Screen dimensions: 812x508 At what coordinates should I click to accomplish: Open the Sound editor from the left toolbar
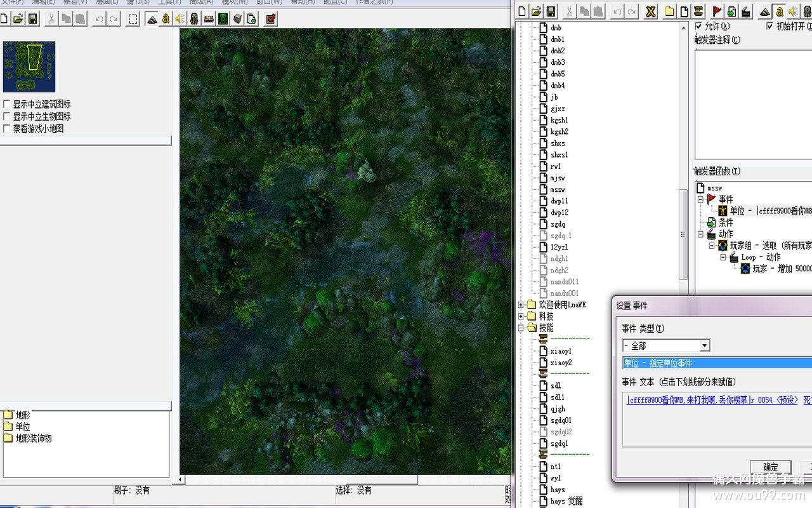click(180, 19)
